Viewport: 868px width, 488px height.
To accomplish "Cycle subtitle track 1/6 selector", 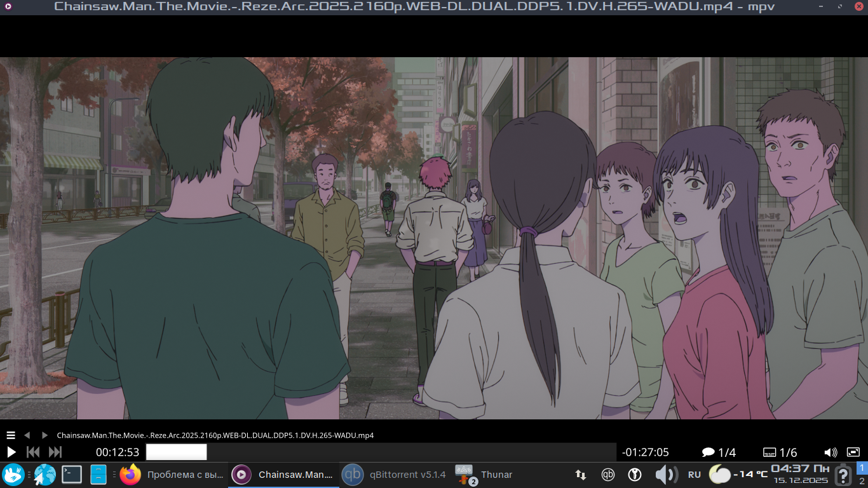I will 780,452.
